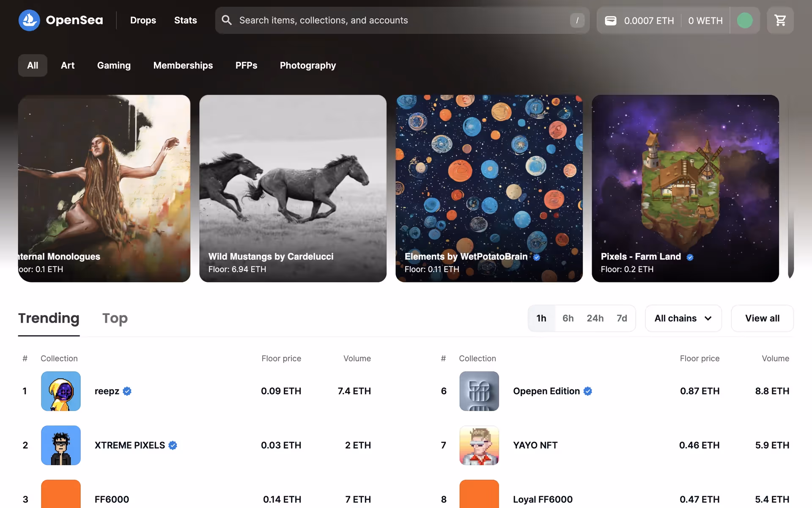Image resolution: width=812 pixels, height=508 pixels.
Task: Click the Opepen Edition collection icon
Action: point(479,391)
